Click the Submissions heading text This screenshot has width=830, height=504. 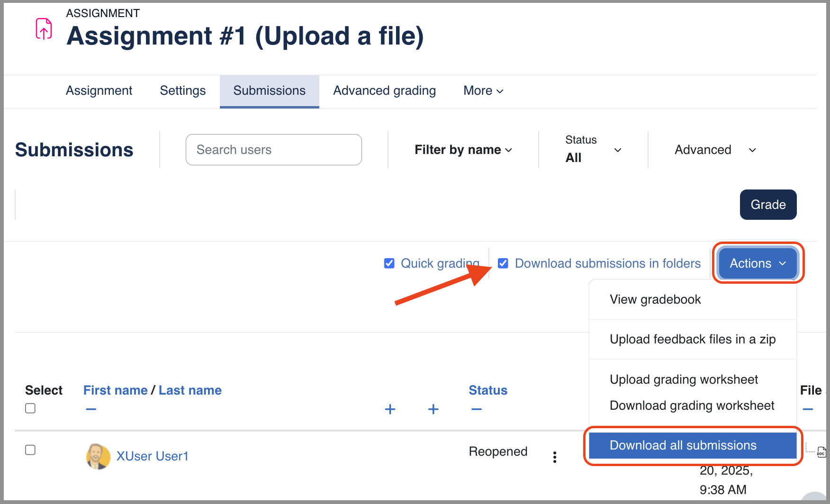tap(74, 150)
